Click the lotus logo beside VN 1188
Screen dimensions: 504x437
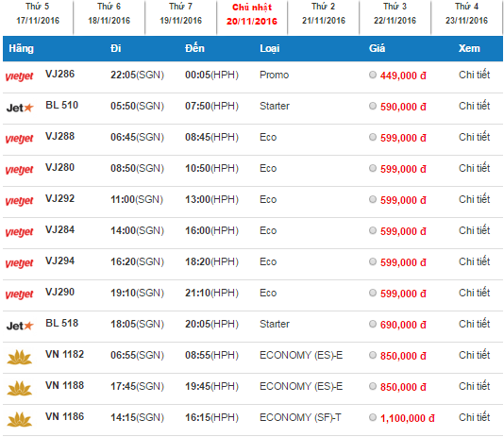19,388
